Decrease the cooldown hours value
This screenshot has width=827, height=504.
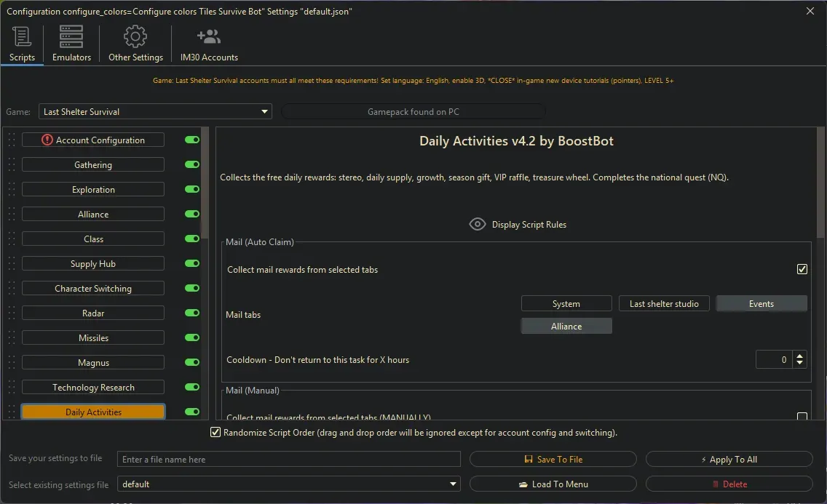pyautogui.click(x=799, y=364)
